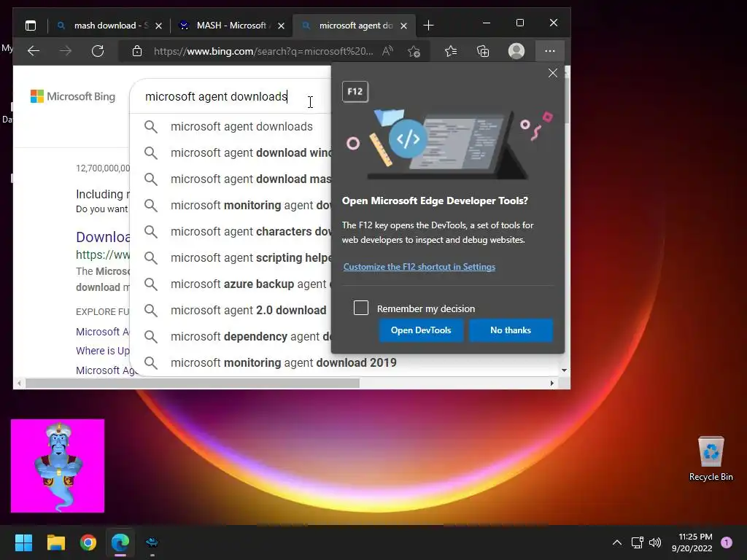
Task: Open notification center badge
Action: click(727, 542)
